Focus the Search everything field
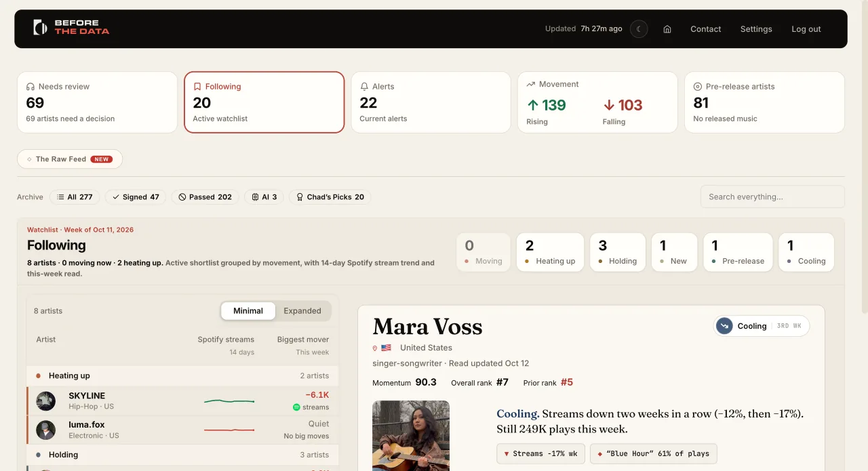 click(772, 197)
